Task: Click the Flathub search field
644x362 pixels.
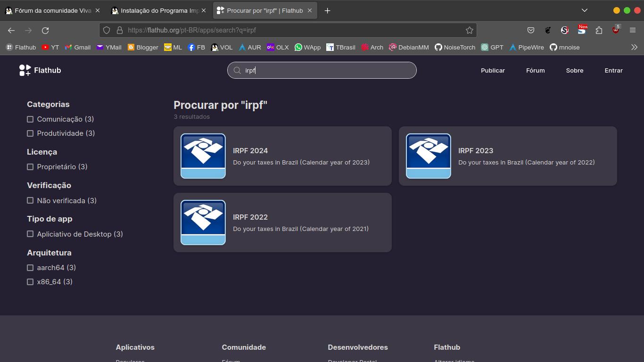Action: pos(322,70)
